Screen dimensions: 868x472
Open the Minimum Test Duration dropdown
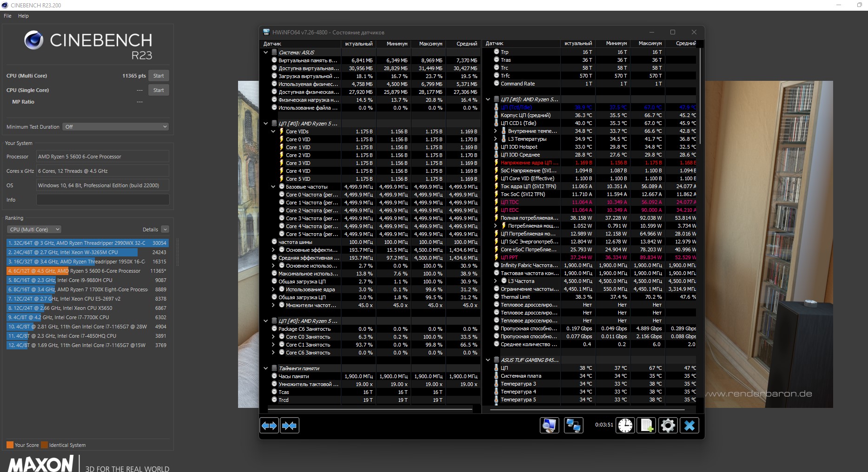tap(115, 127)
